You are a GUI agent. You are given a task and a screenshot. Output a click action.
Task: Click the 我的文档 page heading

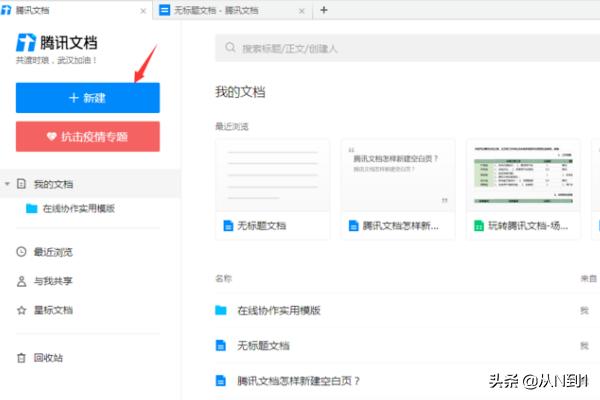pos(240,92)
